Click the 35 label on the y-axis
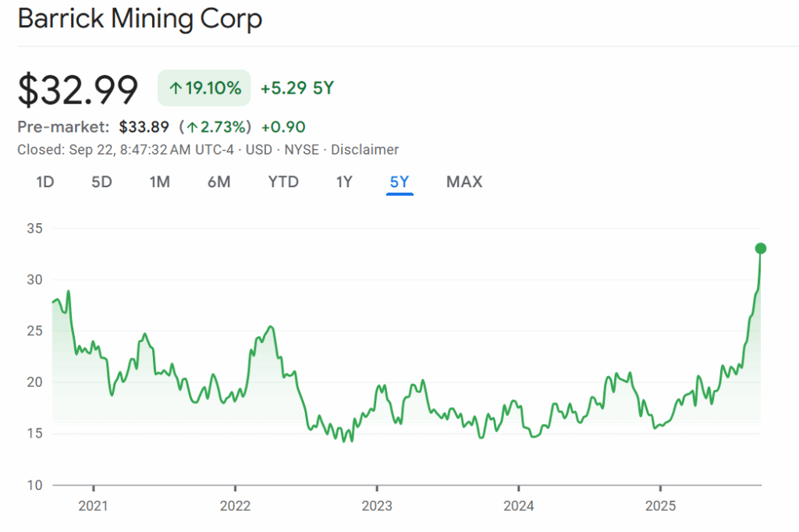799x532 pixels. tap(34, 229)
